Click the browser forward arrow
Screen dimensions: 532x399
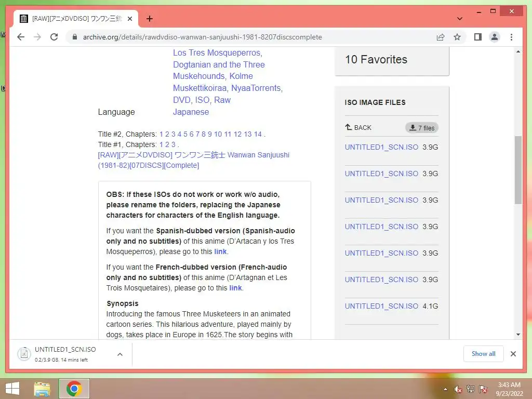pyautogui.click(x=37, y=37)
